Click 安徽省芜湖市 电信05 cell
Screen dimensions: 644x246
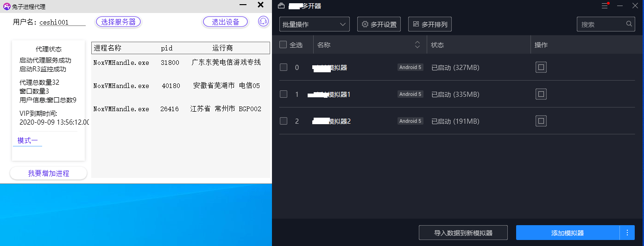coord(227,86)
